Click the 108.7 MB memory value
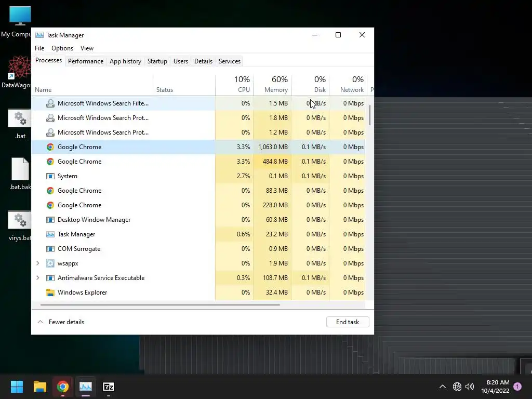The height and width of the screenshot is (399, 532). tap(275, 278)
